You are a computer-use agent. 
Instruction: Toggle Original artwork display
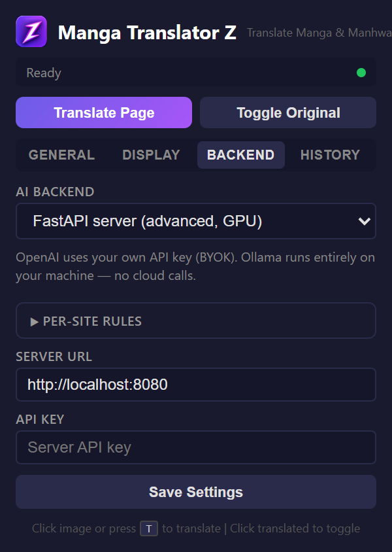click(x=287, y=112)
